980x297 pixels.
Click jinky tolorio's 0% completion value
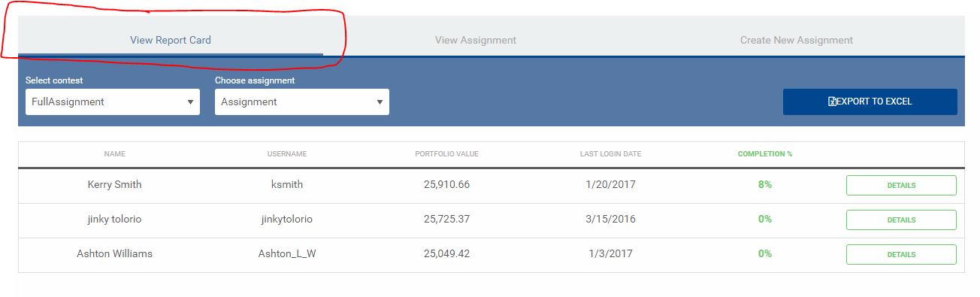click(x=765, y=220)
